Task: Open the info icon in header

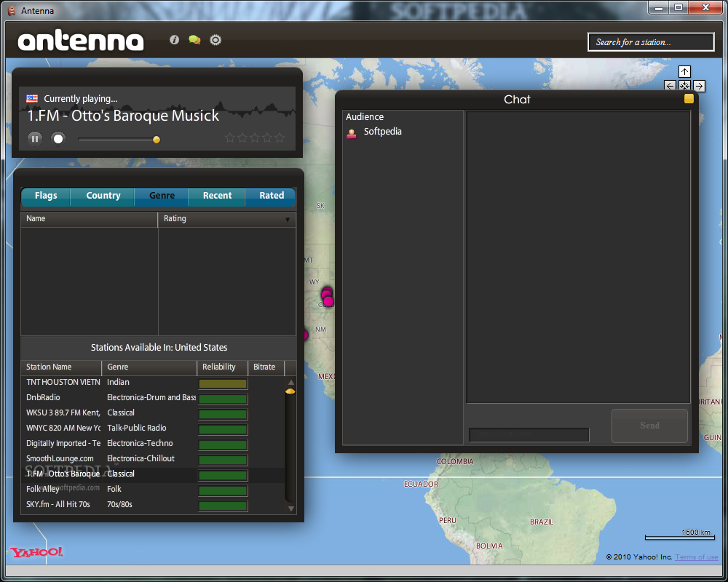Action: coord(174,40)
